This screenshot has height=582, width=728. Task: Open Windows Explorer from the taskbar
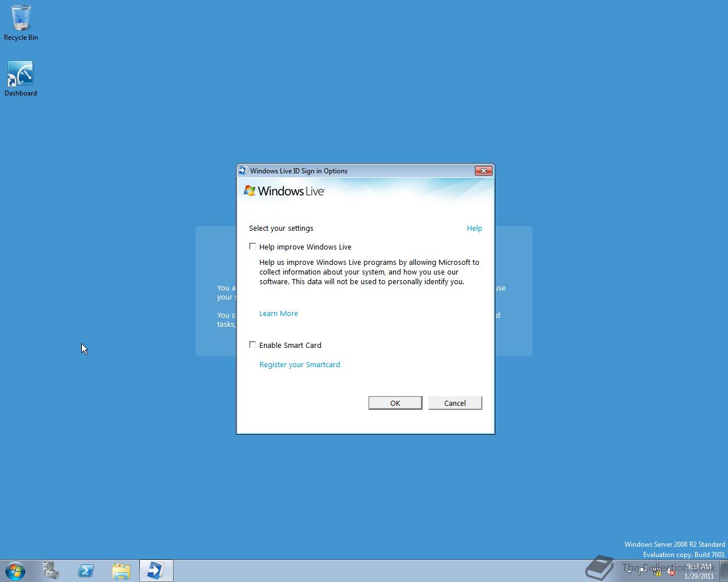pyautogui.click(x=121, y=571)
